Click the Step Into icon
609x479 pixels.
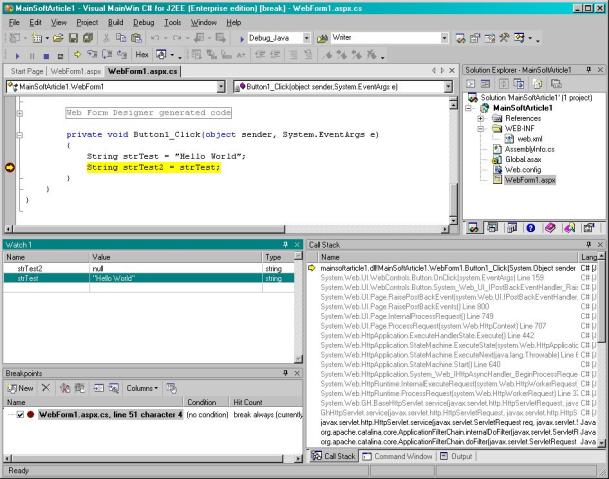92,55
